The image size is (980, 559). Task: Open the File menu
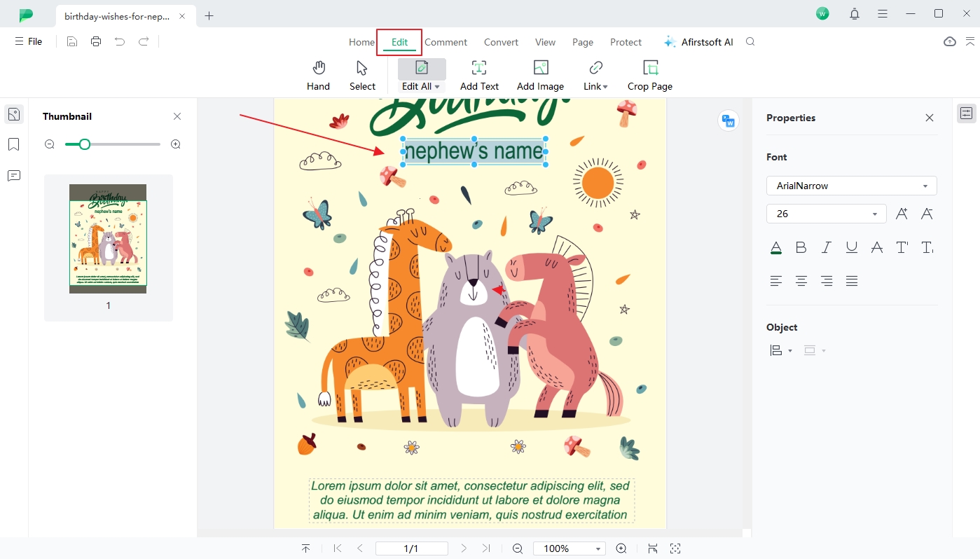29,42
